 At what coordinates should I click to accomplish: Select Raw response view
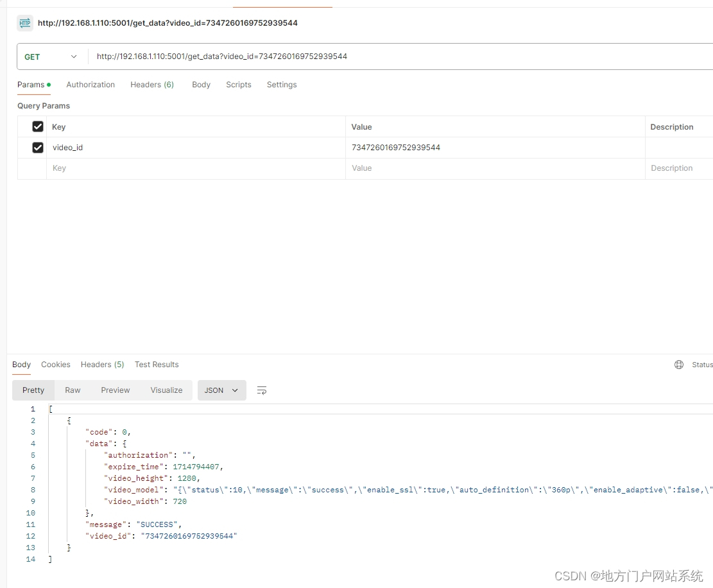coord(73,390)
